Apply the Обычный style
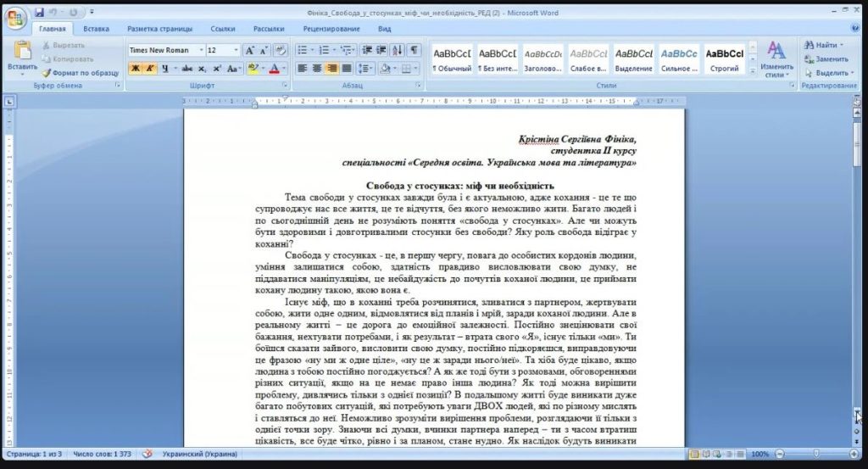The image size is (868, 469). point(452,60)
